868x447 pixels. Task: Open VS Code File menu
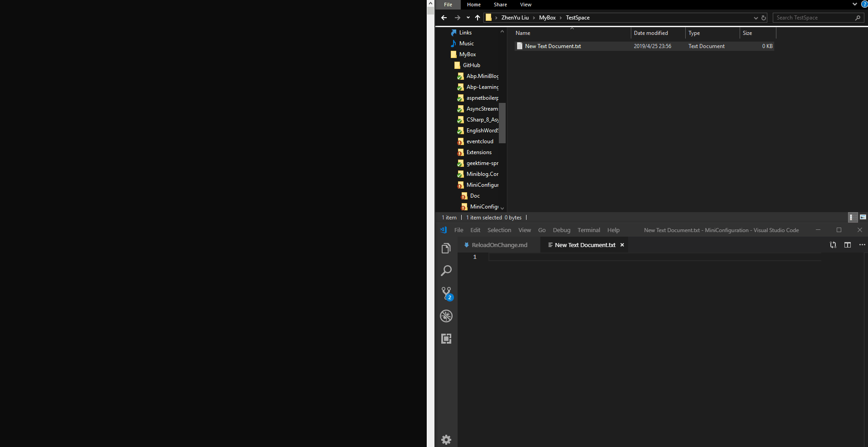click(x=458, y=230)
